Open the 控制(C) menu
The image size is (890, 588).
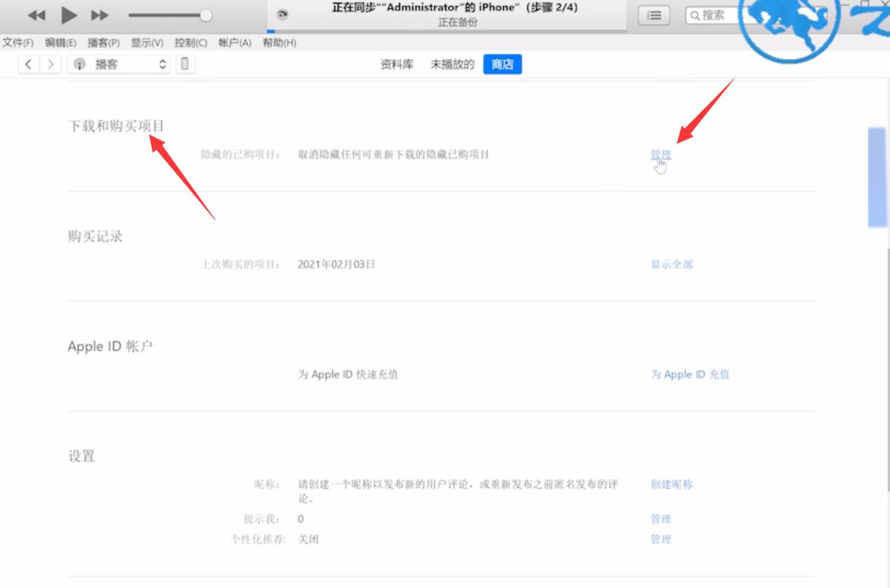coord(191,43)
